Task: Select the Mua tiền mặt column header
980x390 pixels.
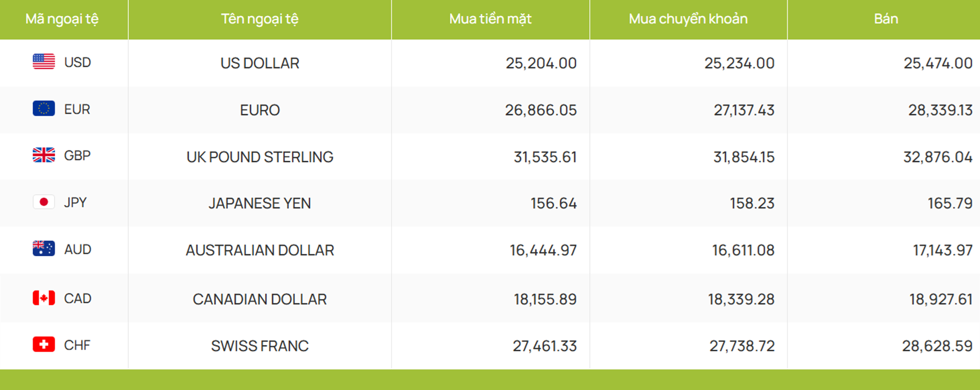Action: [x=490, y=19]
